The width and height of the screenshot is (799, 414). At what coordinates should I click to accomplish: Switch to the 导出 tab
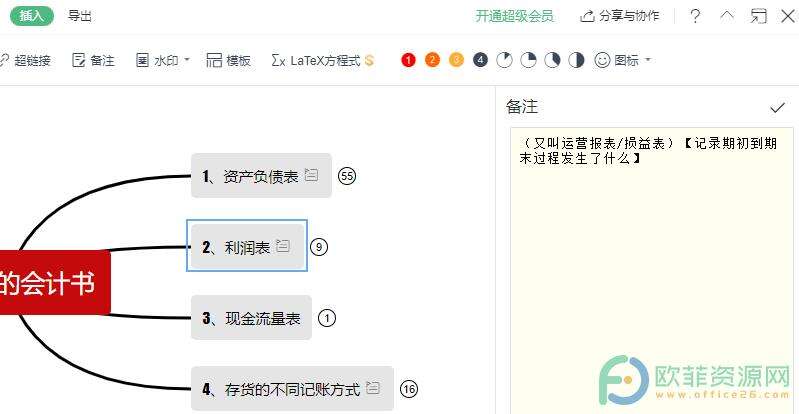80,16
